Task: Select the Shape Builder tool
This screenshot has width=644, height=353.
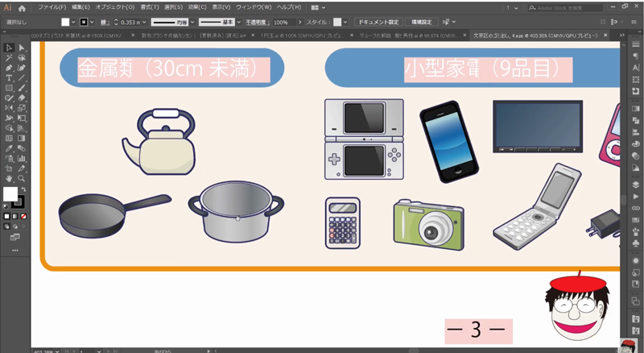Action: click(9, 128)
